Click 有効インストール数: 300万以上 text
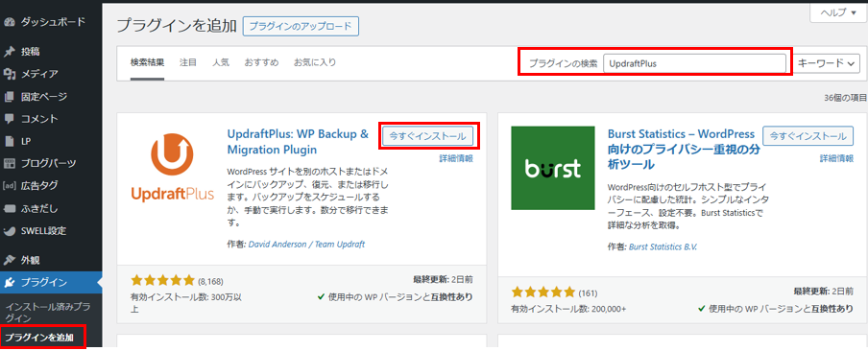 [185, 302]
